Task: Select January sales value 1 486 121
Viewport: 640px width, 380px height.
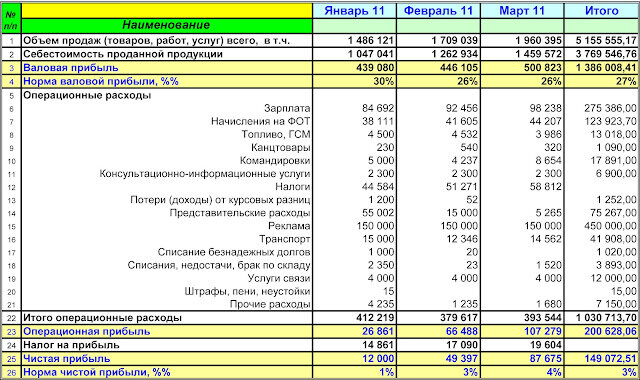Action: point(371,40)
